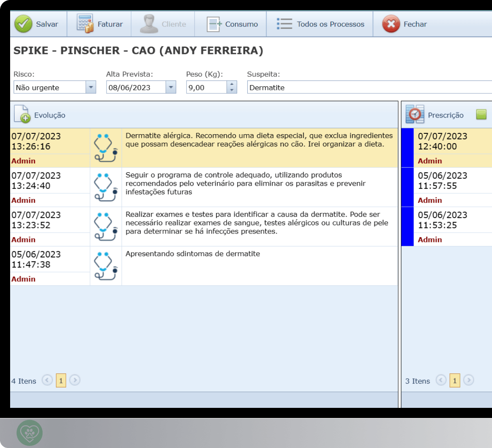Select the stethoscope icon on the 05/06/2023 entry
Screen dimensions: 492x448
pyautogui.click(x=105, y=266)
